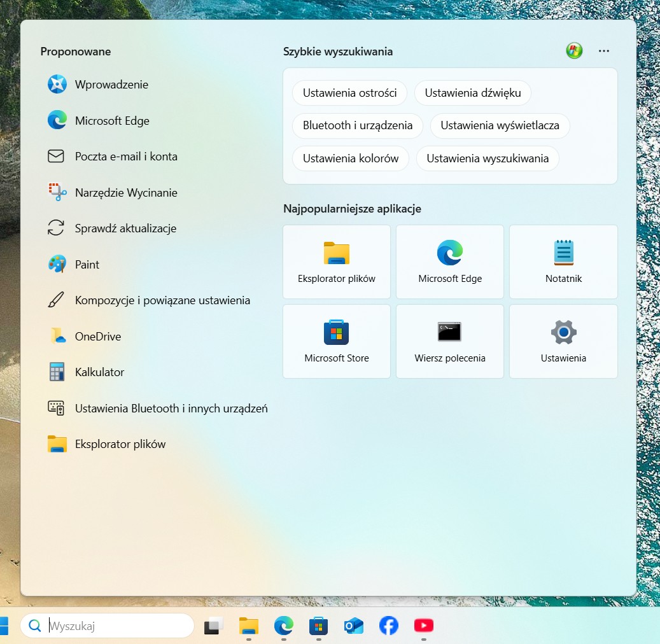Open the Ustawienia gear tile
This screenshot has width=660, height=644.
click(563, 341)
